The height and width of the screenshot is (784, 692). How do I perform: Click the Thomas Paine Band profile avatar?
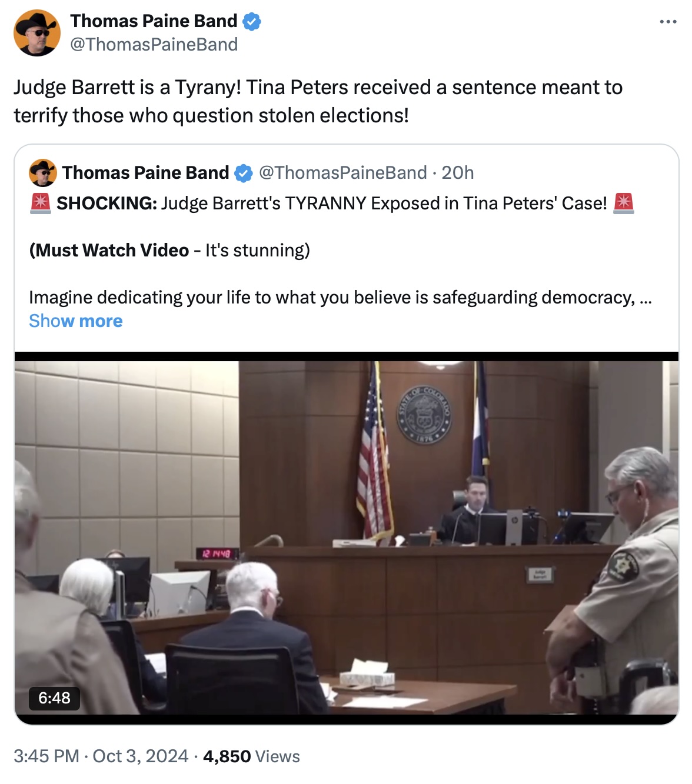pyautogui.click(x=37, y=32)
